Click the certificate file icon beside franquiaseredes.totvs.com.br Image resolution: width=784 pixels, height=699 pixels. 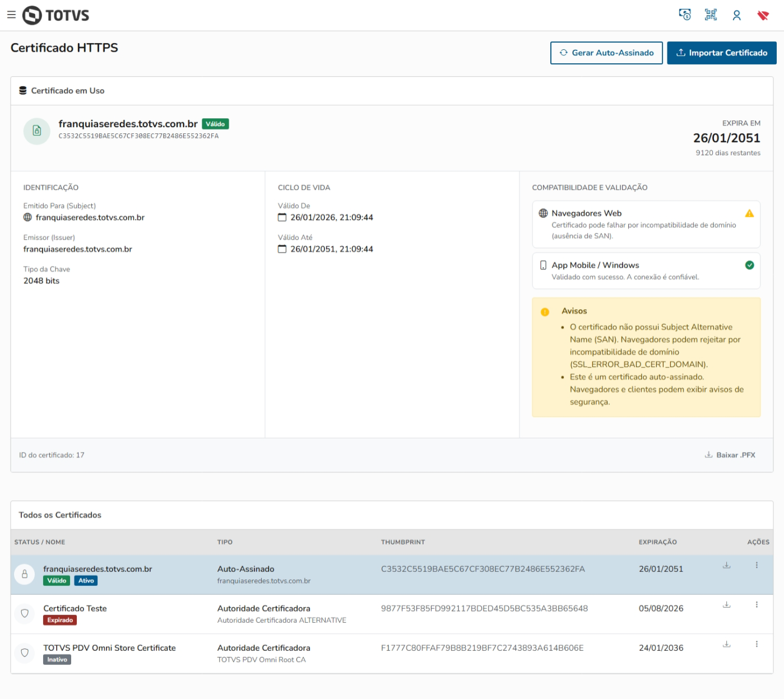[37, 131]
